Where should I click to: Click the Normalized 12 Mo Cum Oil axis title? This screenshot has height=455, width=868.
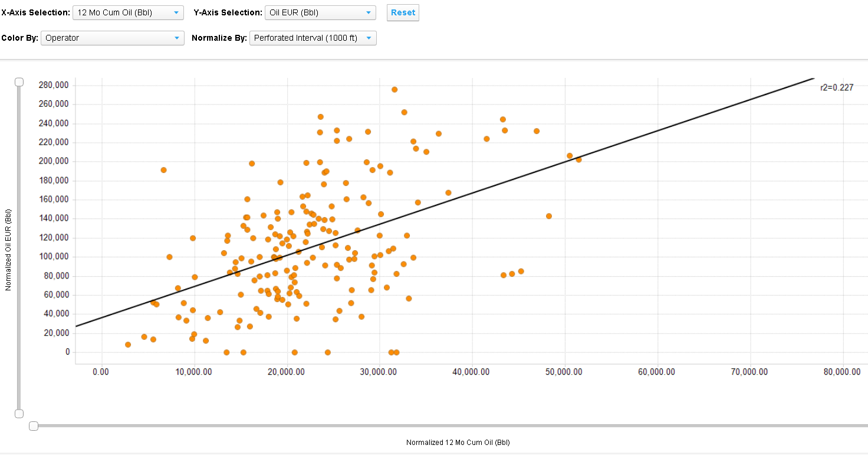[458, 443]
